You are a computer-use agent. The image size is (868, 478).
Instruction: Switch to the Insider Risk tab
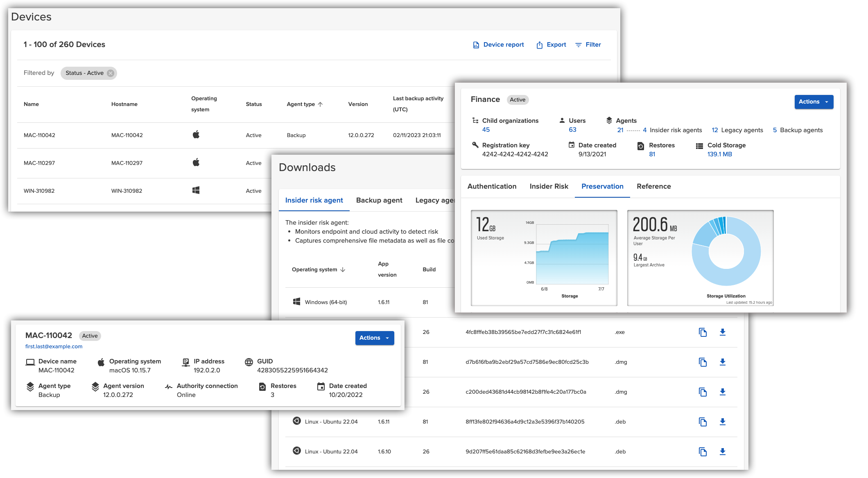click(x=549, y=187)
